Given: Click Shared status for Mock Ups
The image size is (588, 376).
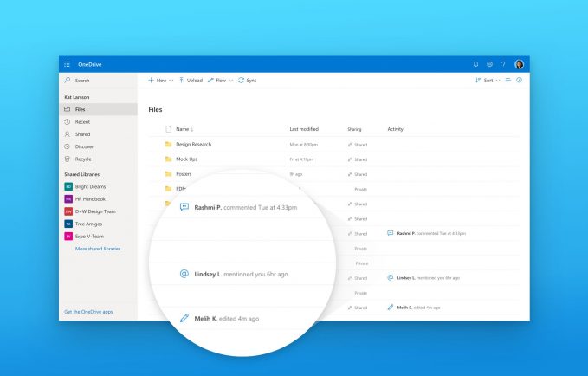Looking at the screenshot, I should 358,159.
